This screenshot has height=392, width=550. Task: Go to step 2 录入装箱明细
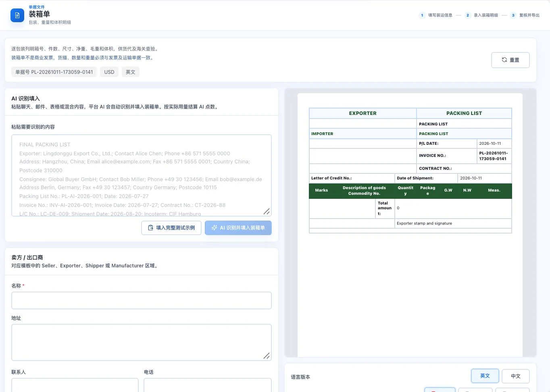click(481, 15)
